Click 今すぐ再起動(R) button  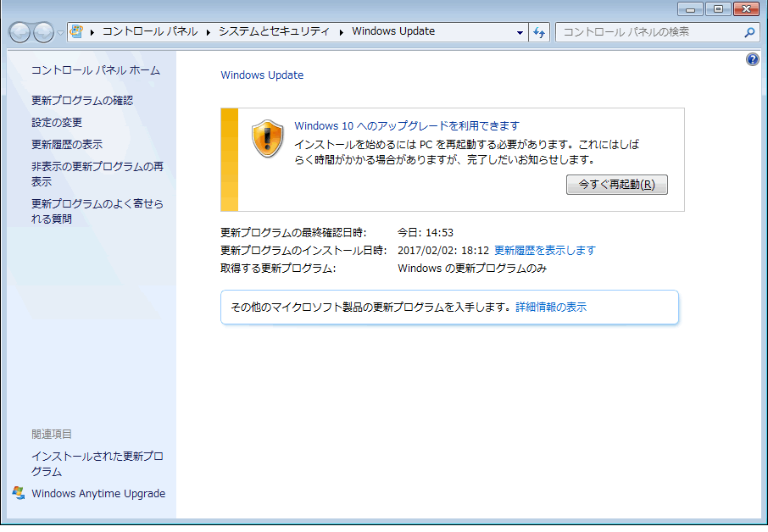coord(616,185)
